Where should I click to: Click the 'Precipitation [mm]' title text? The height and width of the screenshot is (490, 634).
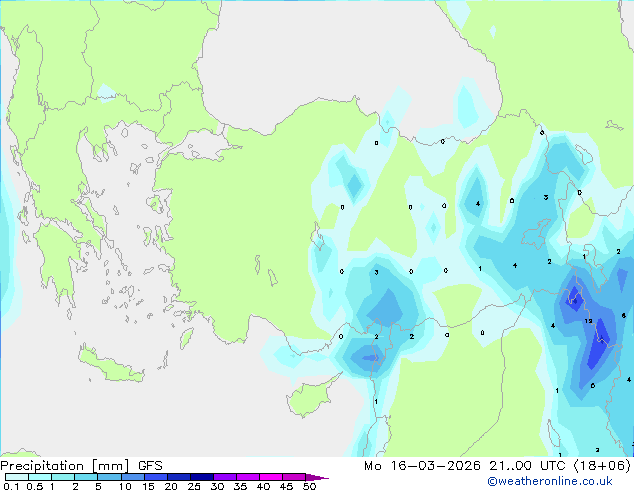click(x=65, y=466)
